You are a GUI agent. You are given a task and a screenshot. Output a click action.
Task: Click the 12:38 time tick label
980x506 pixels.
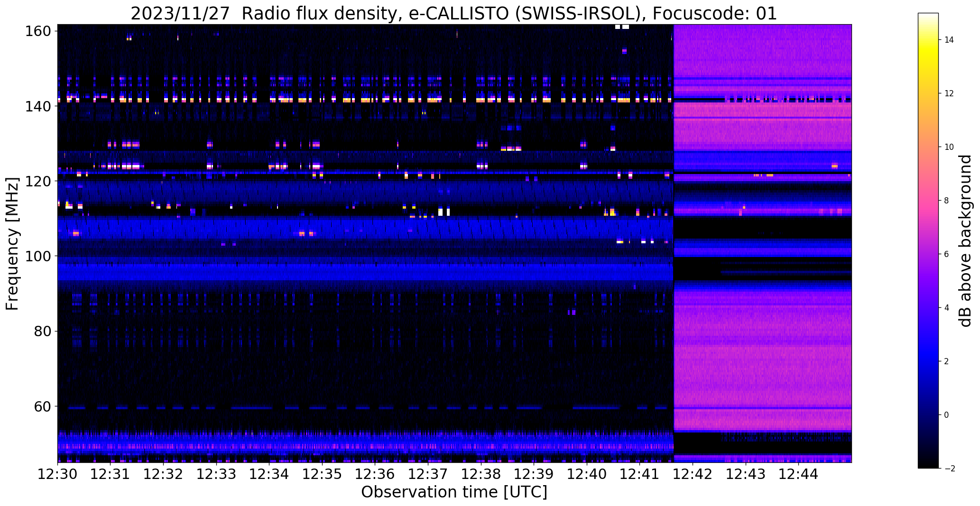481,474
